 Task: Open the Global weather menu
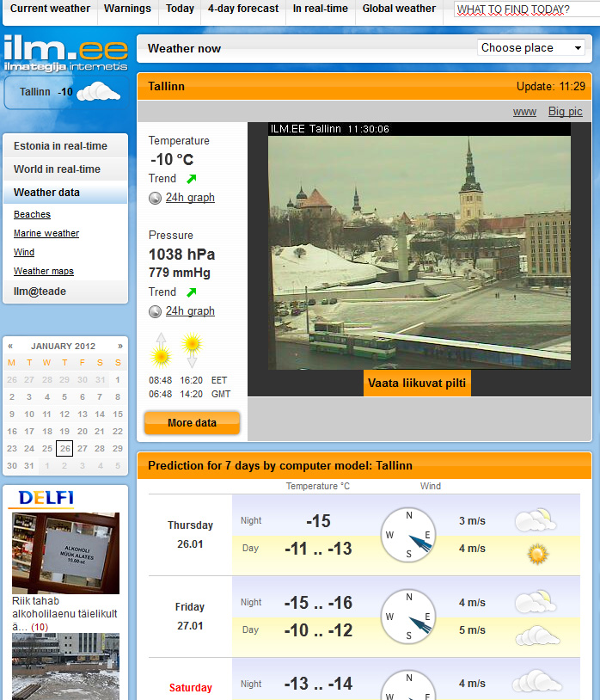[x=399, y=9]
